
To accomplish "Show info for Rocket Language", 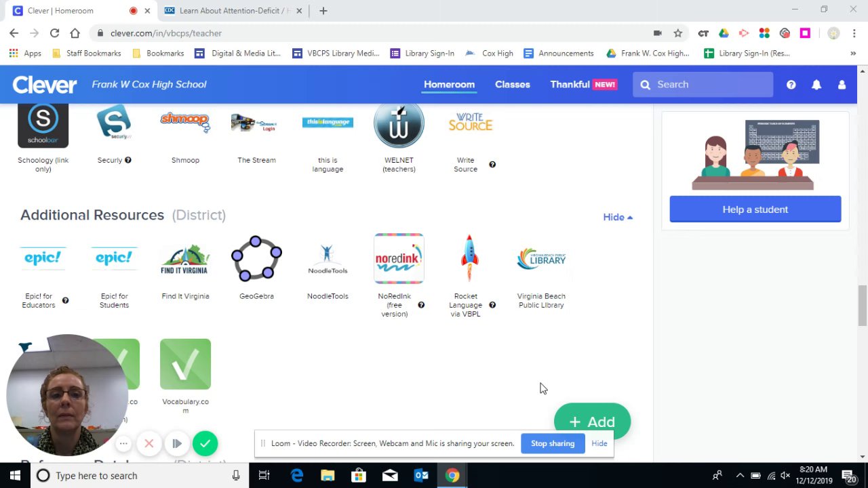I will [x=492, y=305].
